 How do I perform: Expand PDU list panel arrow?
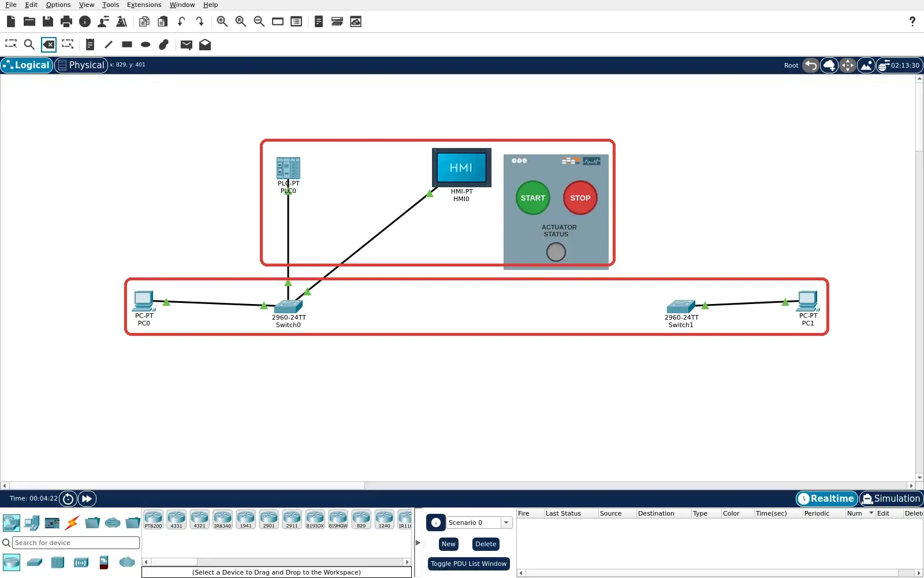[418, 543]
